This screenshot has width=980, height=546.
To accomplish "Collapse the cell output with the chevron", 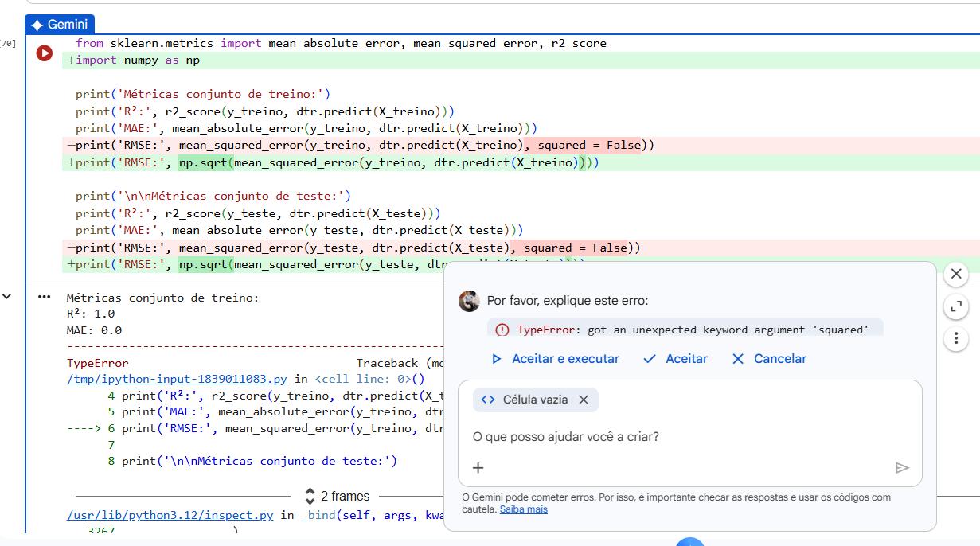I will click(x=7, y=297).
